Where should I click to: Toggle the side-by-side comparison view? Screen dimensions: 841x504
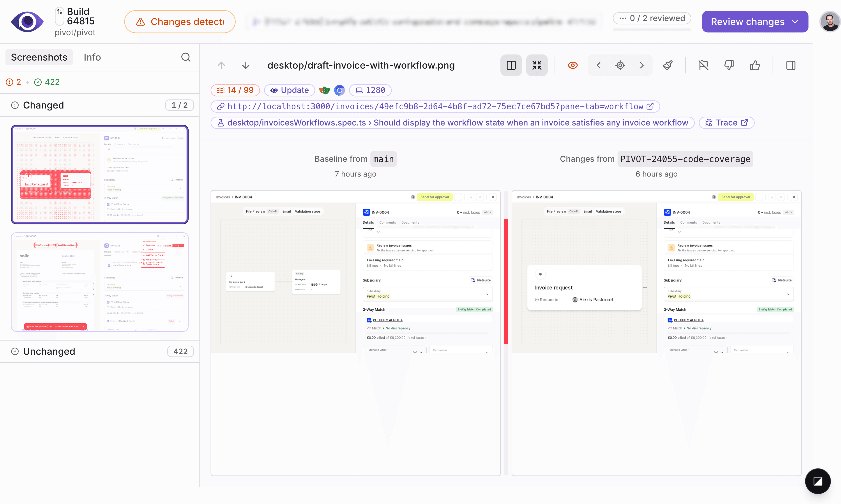(x=511, y=65)
